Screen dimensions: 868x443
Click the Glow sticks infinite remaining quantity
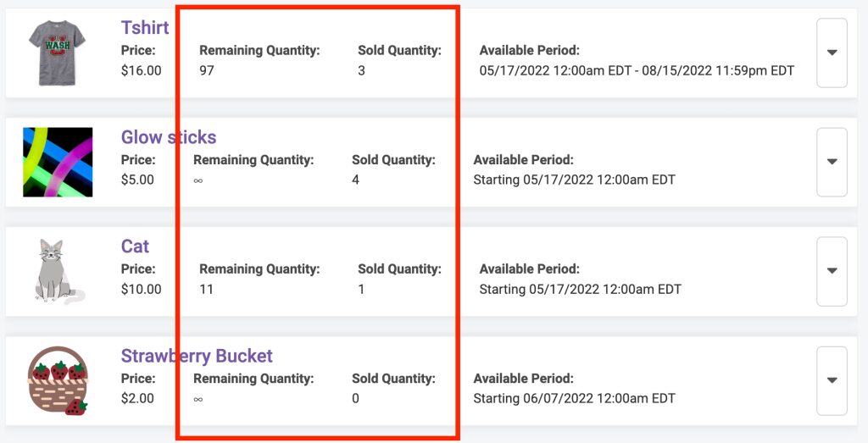click(x=198, y=180)
